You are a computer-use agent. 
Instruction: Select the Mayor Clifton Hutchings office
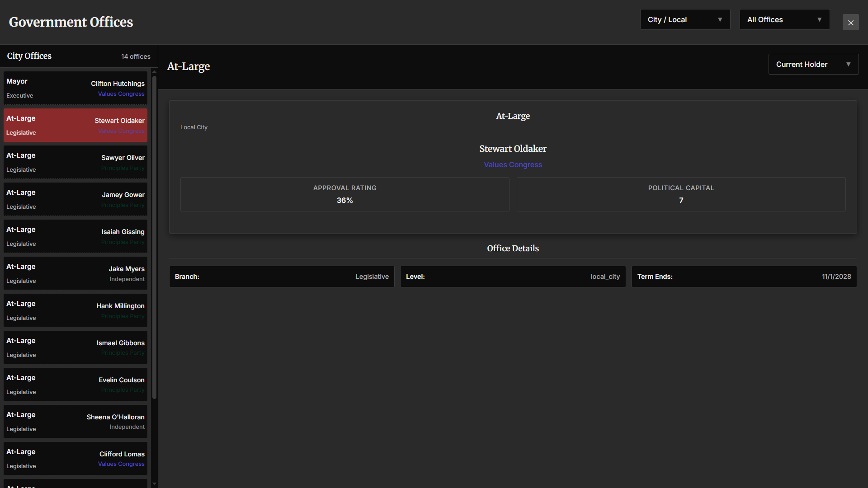pyautogui.click(x=75, y=88)
